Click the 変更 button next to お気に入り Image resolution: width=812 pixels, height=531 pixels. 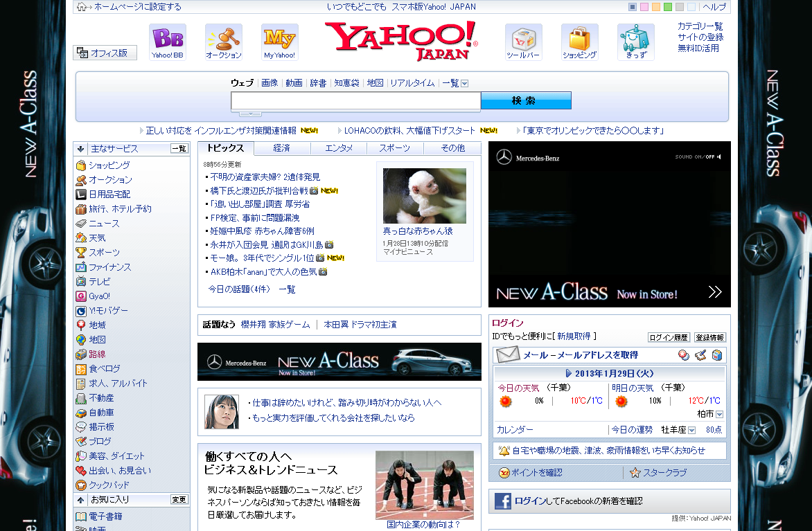click(179, 499)
